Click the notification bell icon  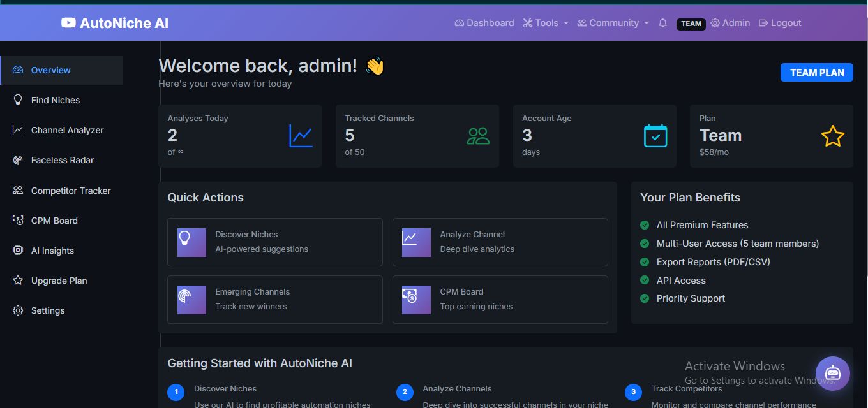coord(662,23)
